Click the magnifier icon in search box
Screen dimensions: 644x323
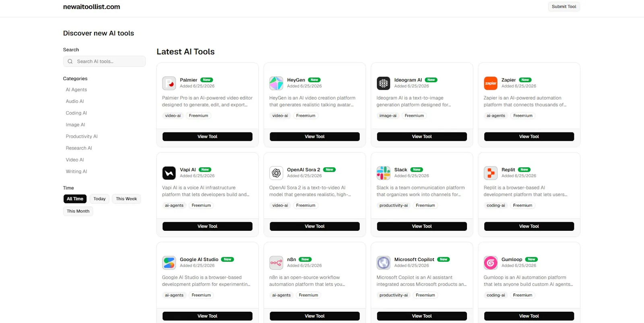[70, 62]
